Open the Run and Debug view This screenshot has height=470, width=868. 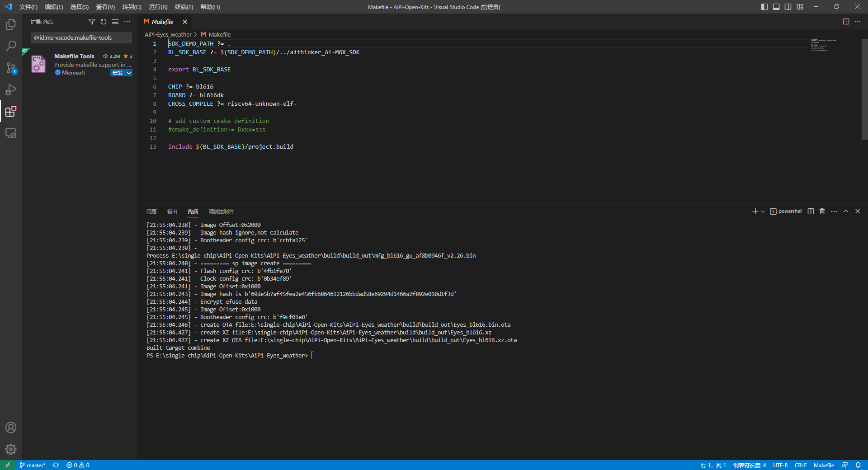tap(11, 89)
